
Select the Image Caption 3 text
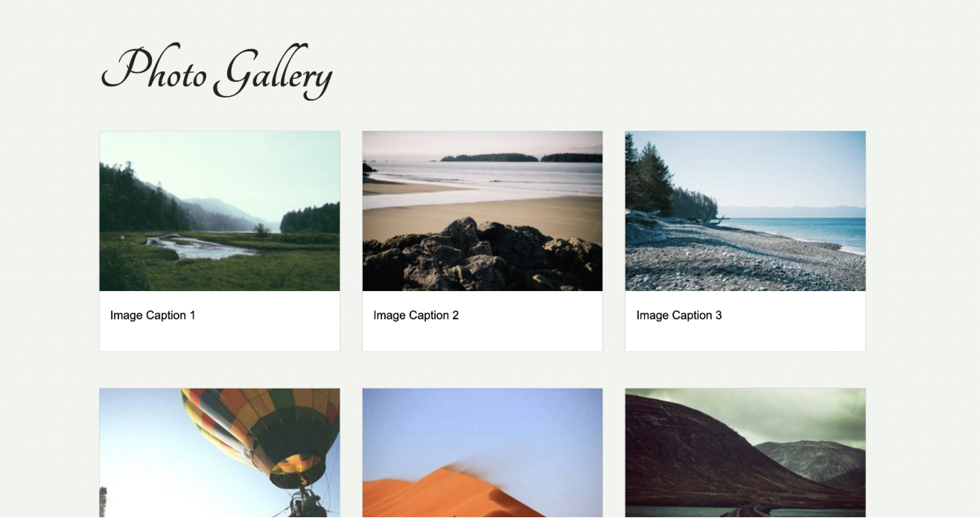click(x=679, y=316)
